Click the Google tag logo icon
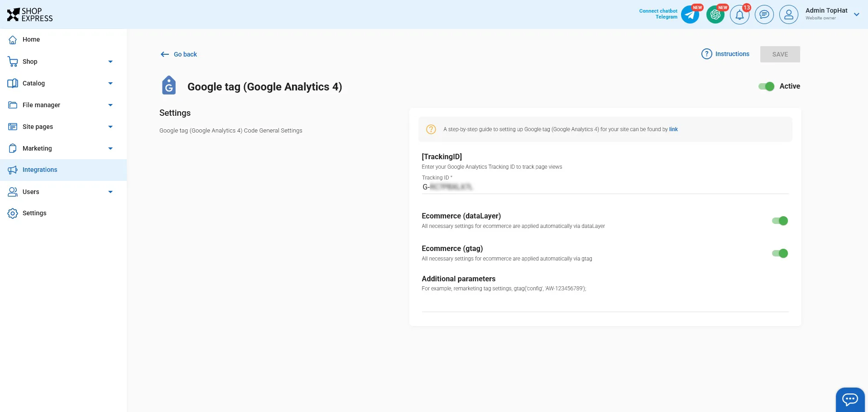868x412 pixels. click(x=169, y=85)
